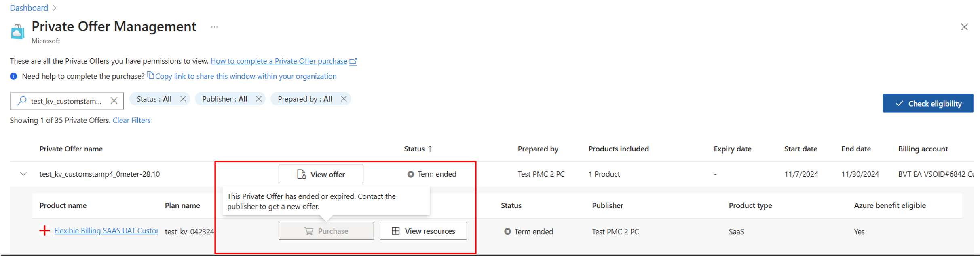Click the copy link icon
Image resolution: width=980 pixels, height=256 pixels.
point(150,75)
